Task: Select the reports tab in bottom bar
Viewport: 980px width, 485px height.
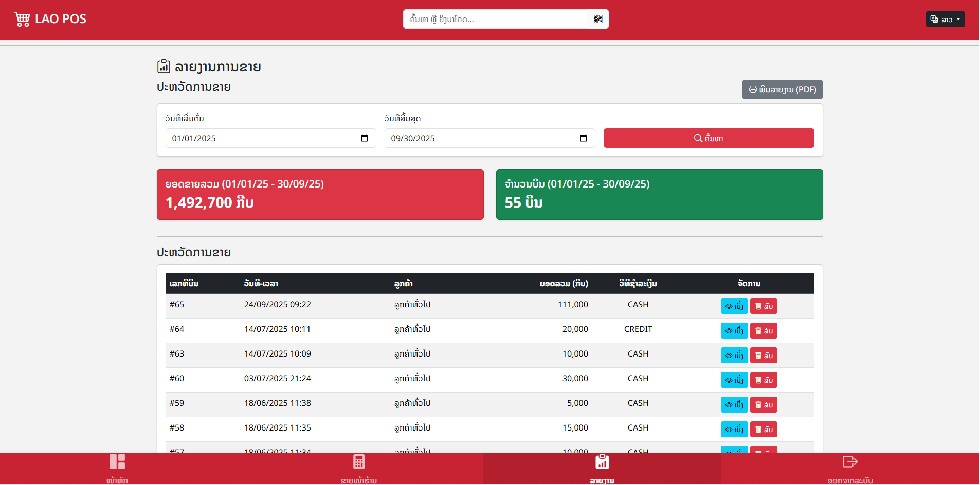Action: click(x=602, y=468)
